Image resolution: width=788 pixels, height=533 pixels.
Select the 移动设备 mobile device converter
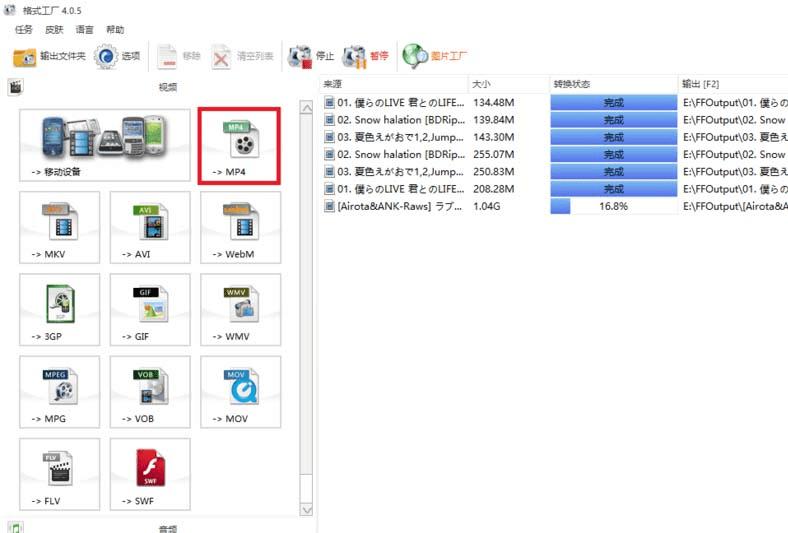pos(105,145)
